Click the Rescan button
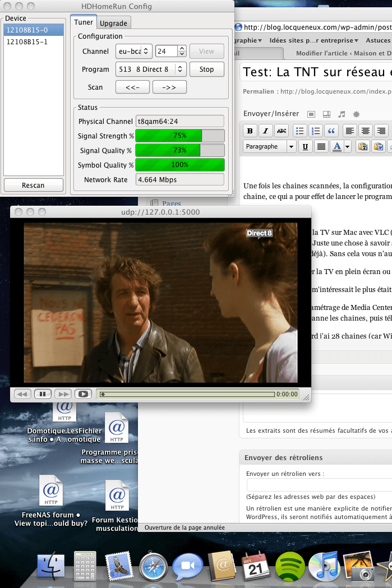392x588 pixels. [x=34, y=185]
